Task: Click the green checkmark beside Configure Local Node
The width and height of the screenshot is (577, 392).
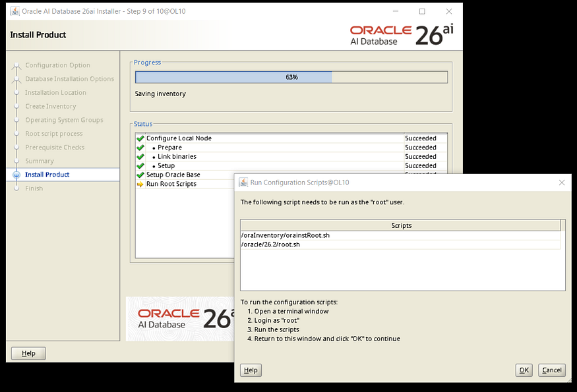Action: [x=140, y=138]
